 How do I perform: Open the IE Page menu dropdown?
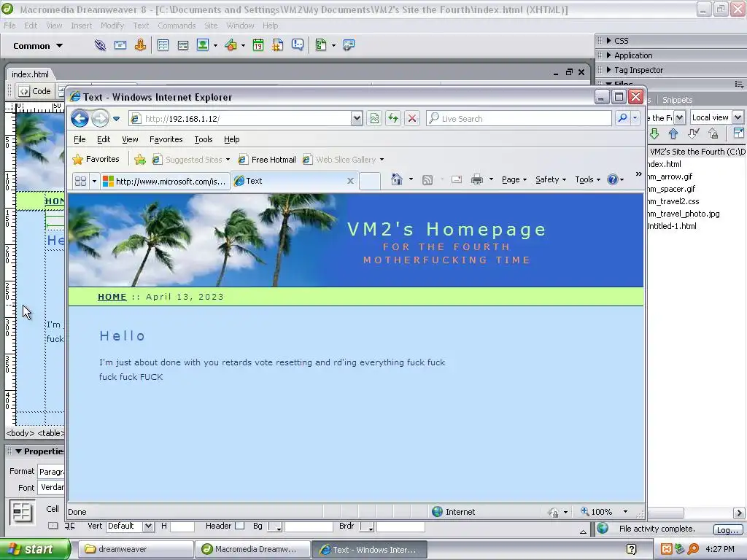pyautogui.click(x=514, y=179)
